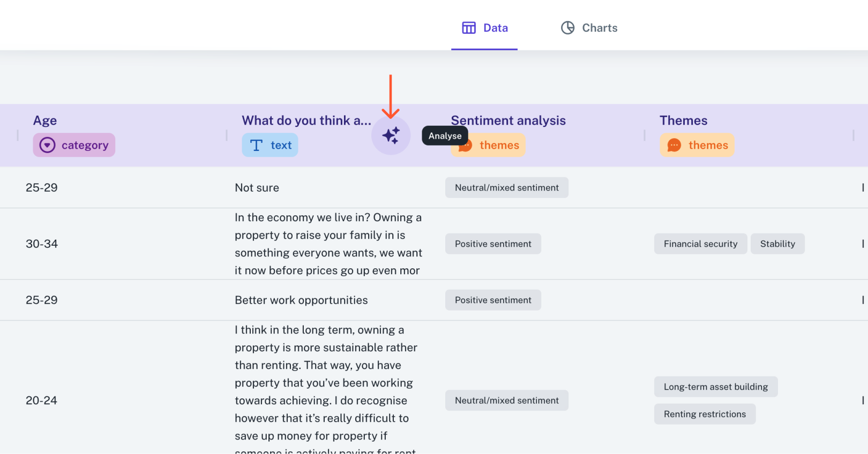Click the "Not sure" response cell

257,188
